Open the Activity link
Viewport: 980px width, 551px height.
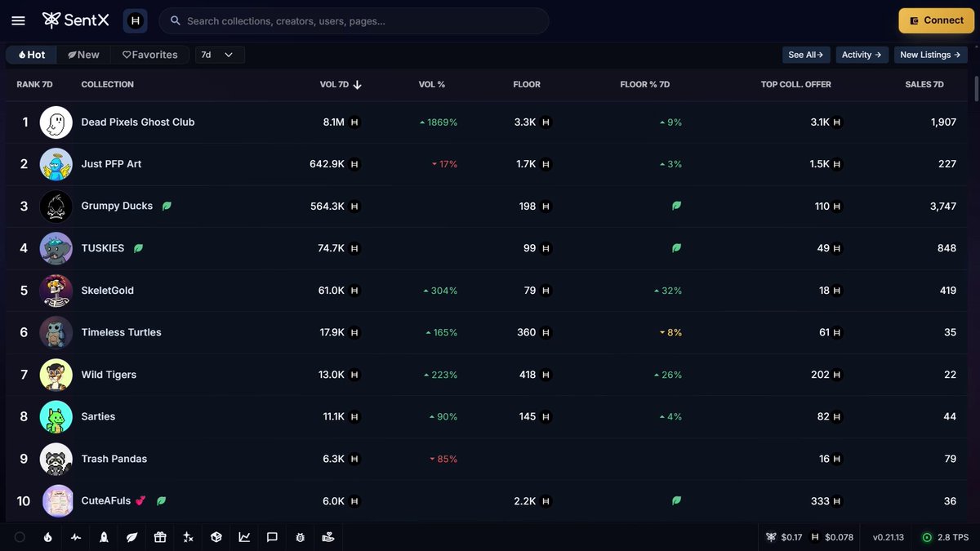(x=862, y=55)
